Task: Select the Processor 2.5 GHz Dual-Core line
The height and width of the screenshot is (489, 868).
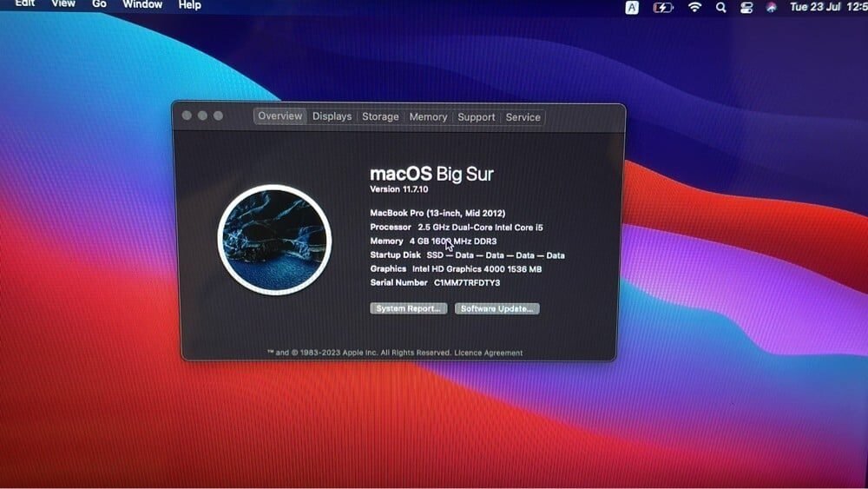Action: pyautogui.click(x=457, y=227)
